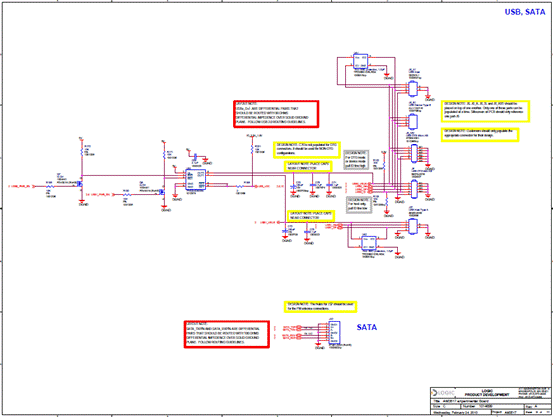Click the red SATA layout note box
This screenshot has width=553, height=417.
[x=227, y=334]
